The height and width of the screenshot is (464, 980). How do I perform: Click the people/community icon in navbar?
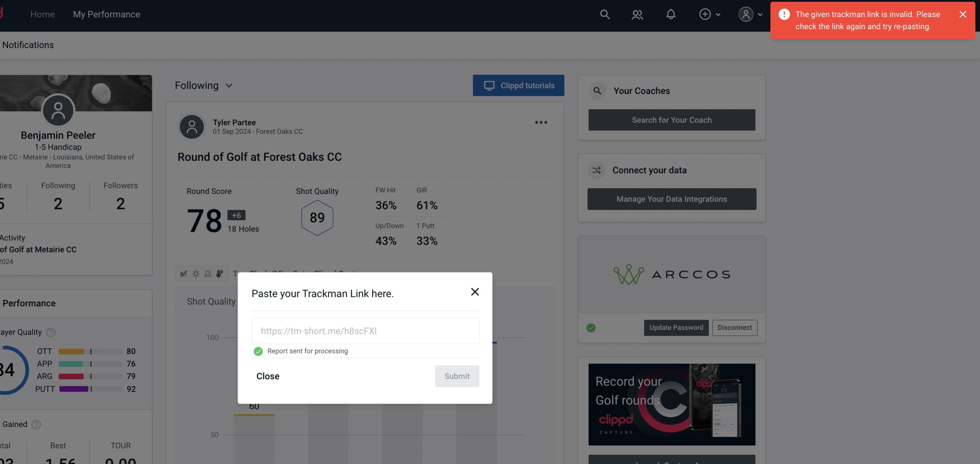click(x=637, y=14)
